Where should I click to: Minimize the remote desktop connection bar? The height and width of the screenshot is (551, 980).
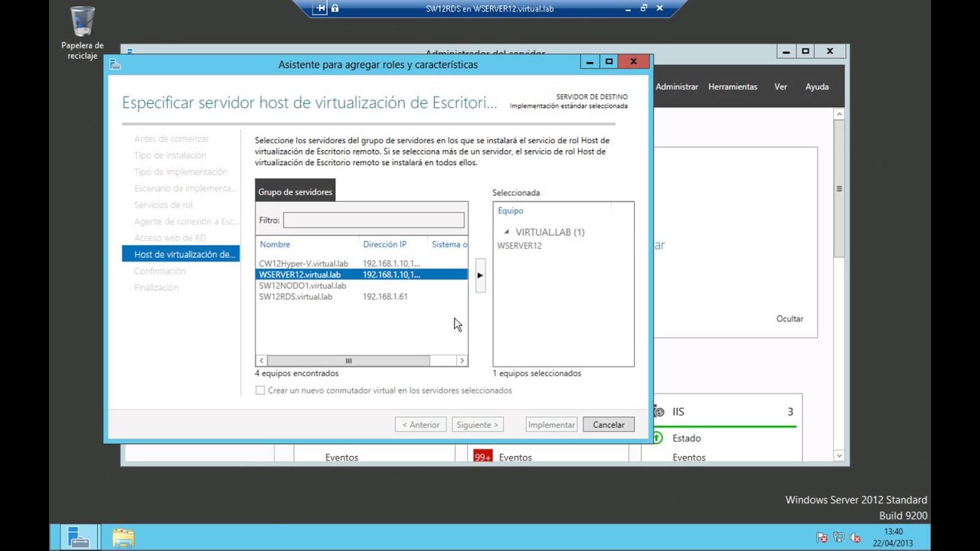coord(627,8)
